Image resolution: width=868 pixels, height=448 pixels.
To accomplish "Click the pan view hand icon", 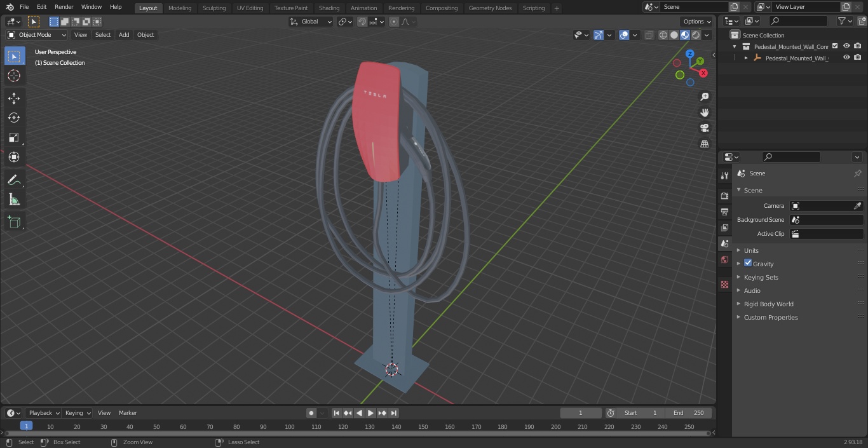I will pyautogui.click(x=704, y=112).
